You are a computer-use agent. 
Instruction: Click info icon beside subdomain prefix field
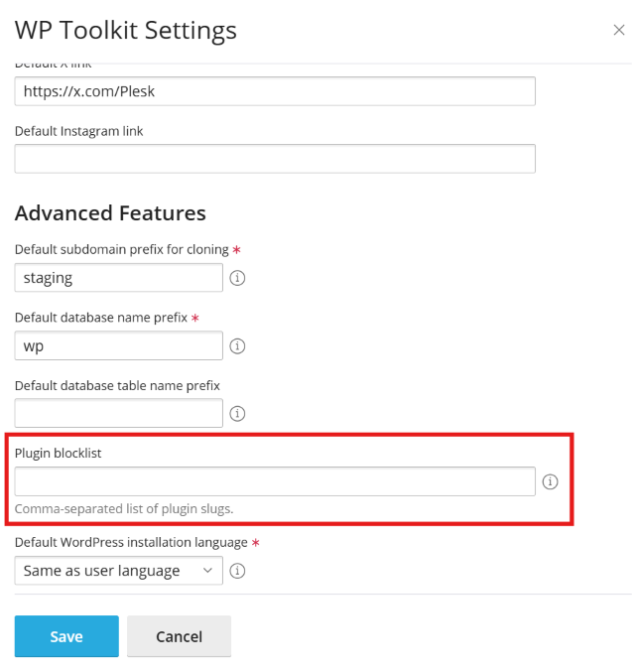[x=237, y=278]
